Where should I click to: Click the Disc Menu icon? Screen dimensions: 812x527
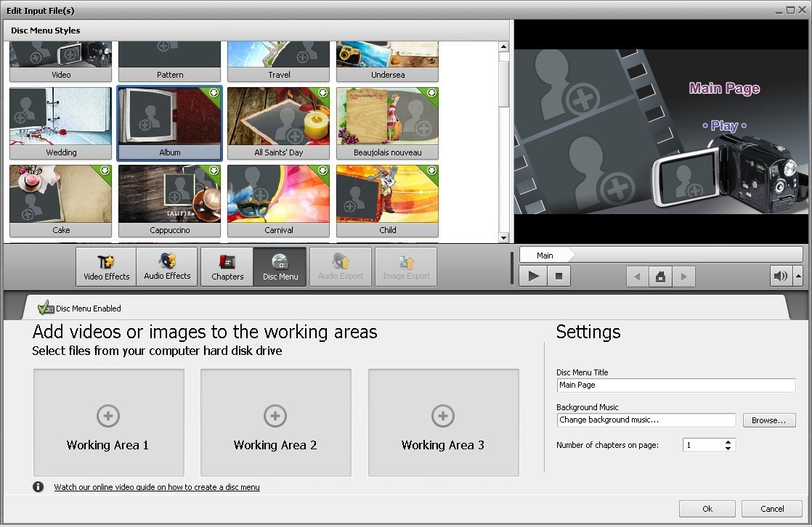click(280, 266)
